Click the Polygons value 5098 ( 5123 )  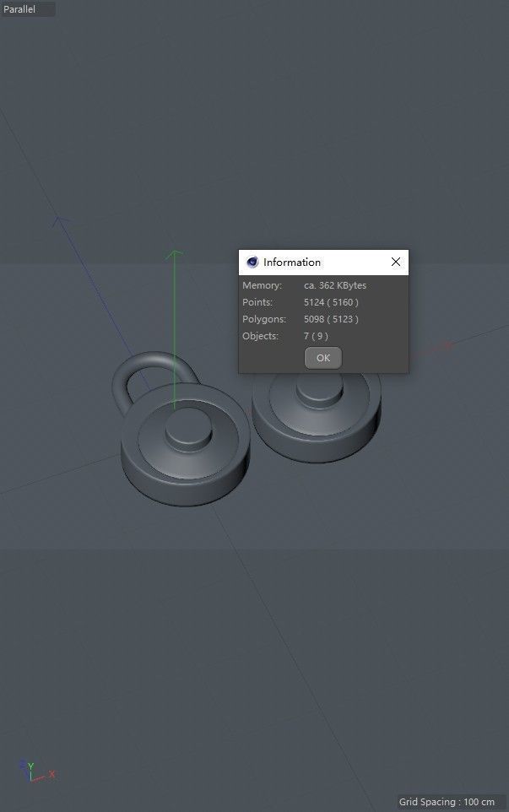click(x=332, y=319)
